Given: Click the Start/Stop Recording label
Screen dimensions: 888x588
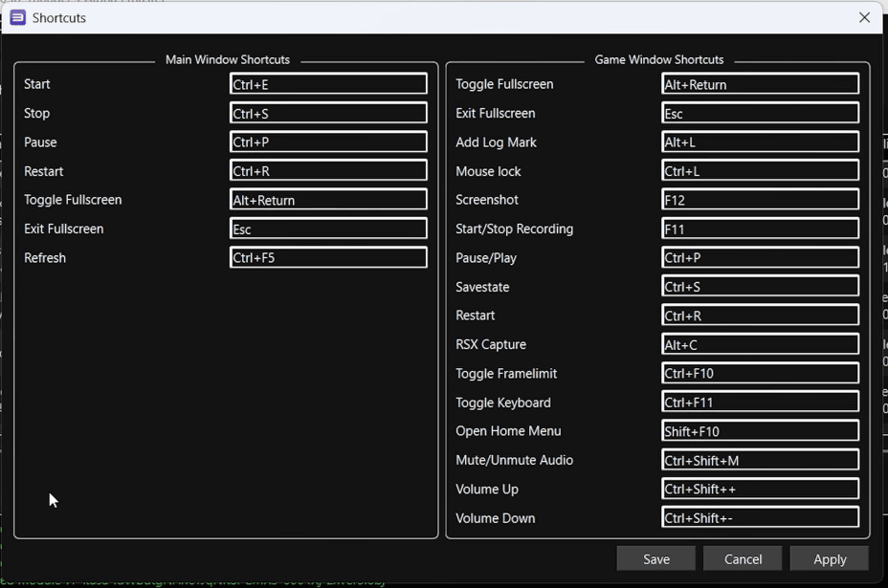Looking at the screenshot, I should pyautogui.click(x=514, y=229).
